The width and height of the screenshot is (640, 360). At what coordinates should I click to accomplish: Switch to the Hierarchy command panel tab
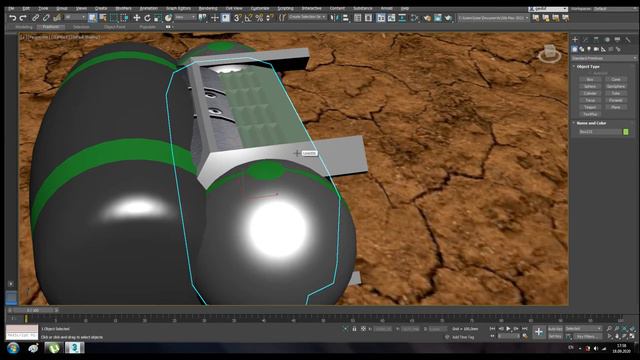tap(596, 40)
